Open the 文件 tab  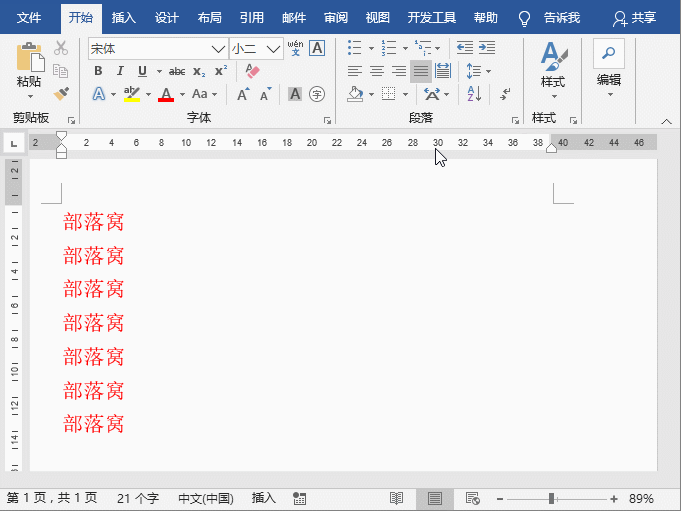click(29, 18)
